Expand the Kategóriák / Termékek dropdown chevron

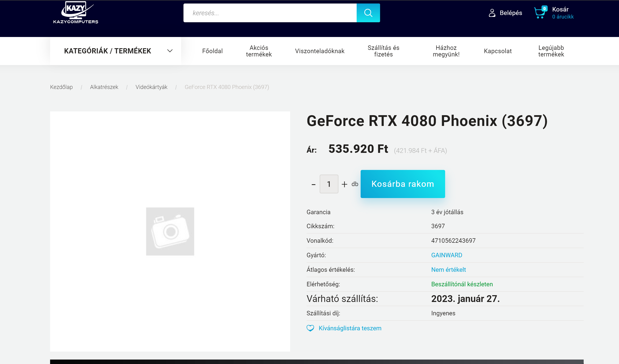170,51
